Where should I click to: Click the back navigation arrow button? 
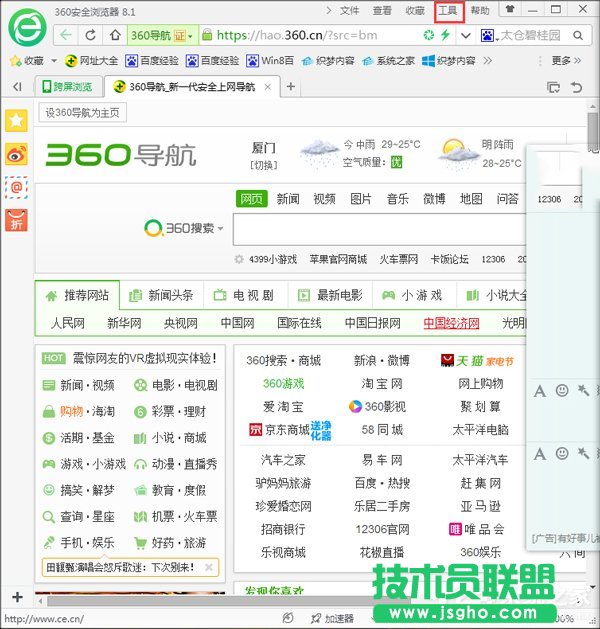coord(67,35)
